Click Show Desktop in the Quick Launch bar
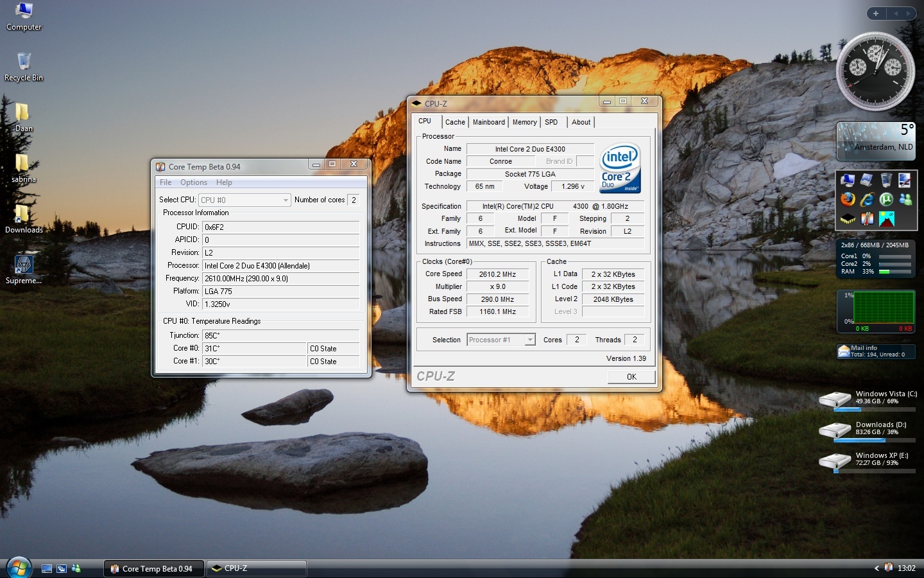The width and height of the screenshot is (924, 578). [47, 568]
